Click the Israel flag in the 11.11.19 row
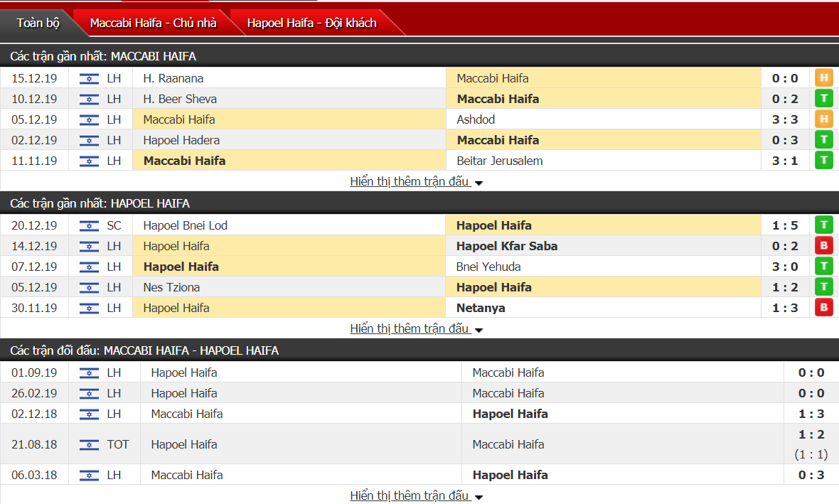839x504 pixels. 89,161
